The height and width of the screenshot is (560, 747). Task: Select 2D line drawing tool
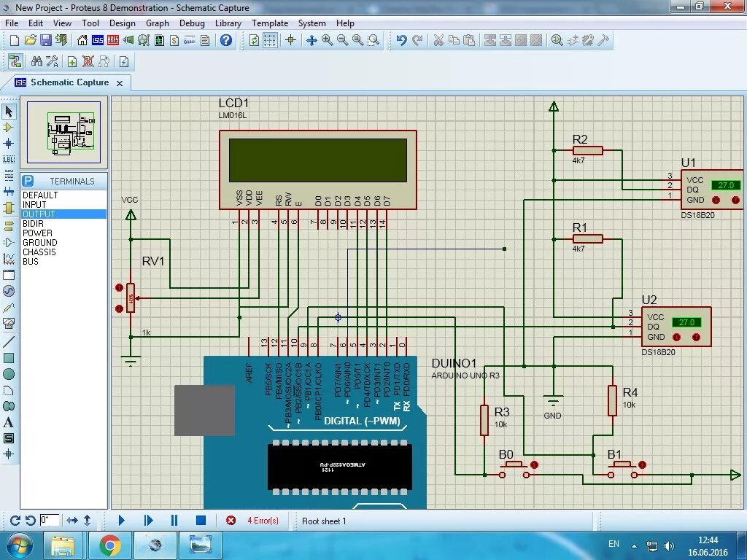pos(9,341)
